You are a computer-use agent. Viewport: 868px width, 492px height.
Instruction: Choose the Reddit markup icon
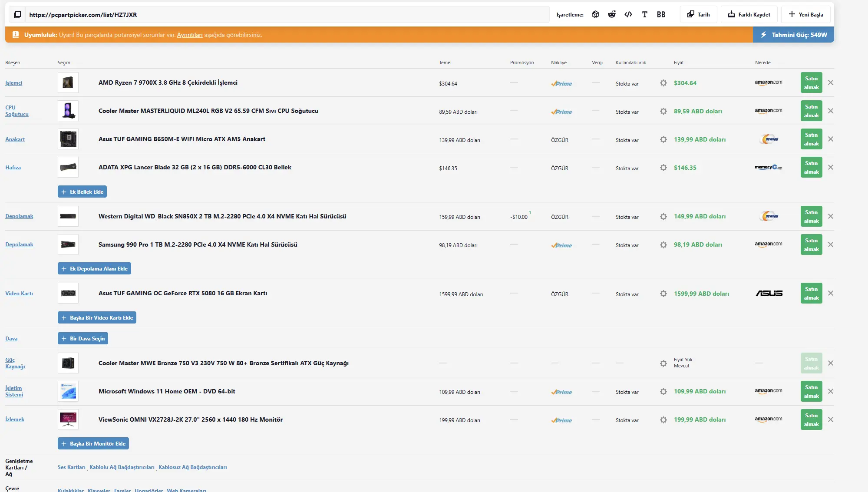pos(612,14)
